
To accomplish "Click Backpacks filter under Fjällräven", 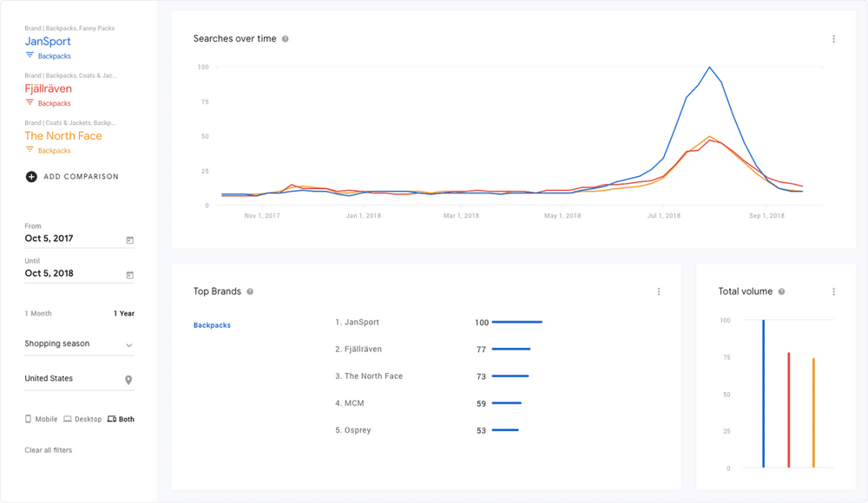I will tap(54, 103).
